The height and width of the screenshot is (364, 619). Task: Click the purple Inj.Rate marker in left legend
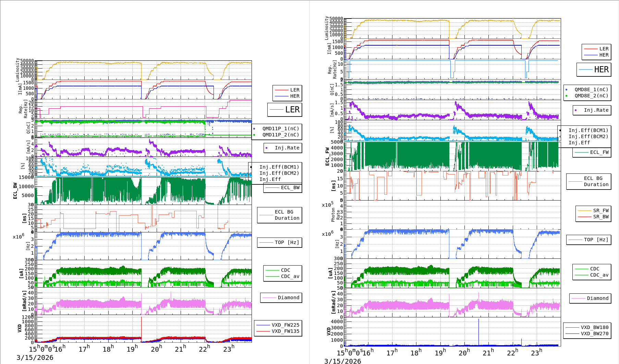click(x=267, y=148)
